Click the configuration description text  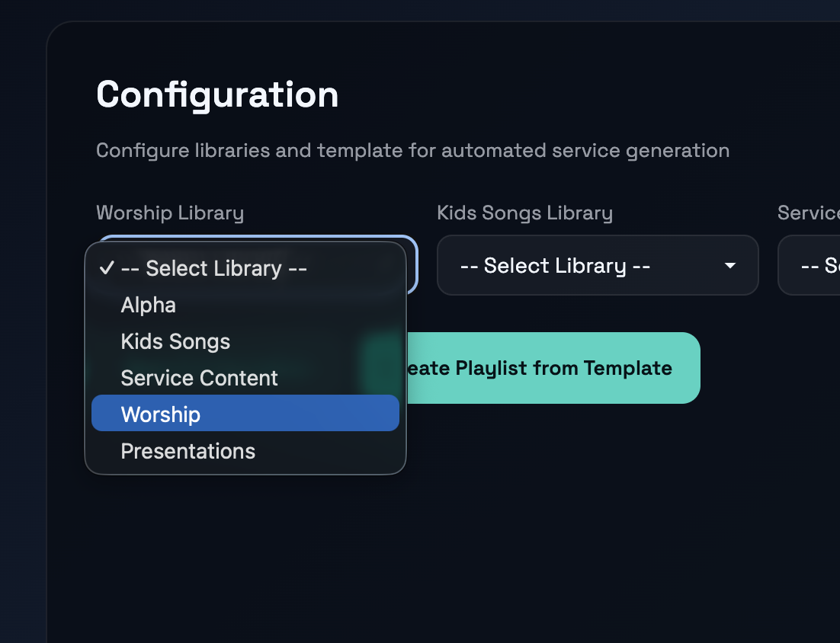click(412, 151)
